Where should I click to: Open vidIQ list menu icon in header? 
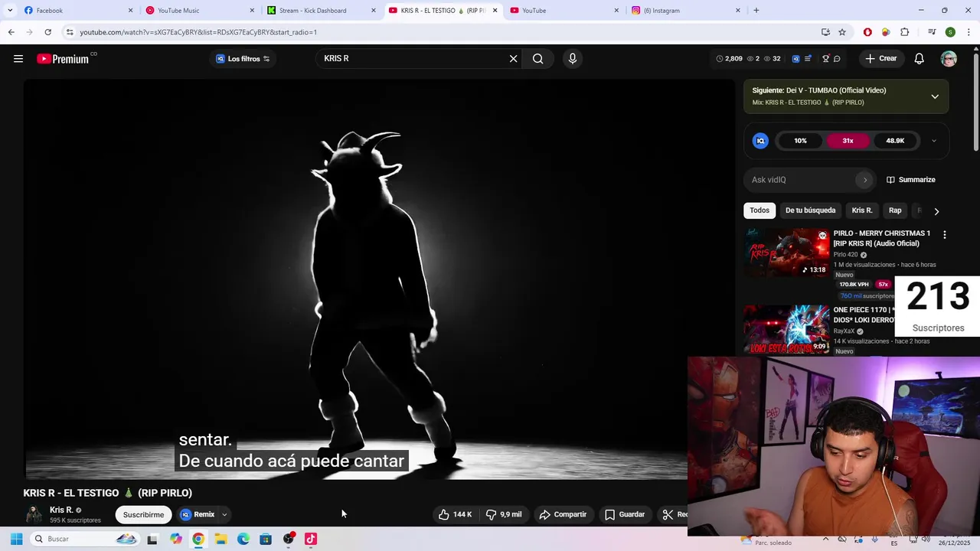(x=808, y=59)
